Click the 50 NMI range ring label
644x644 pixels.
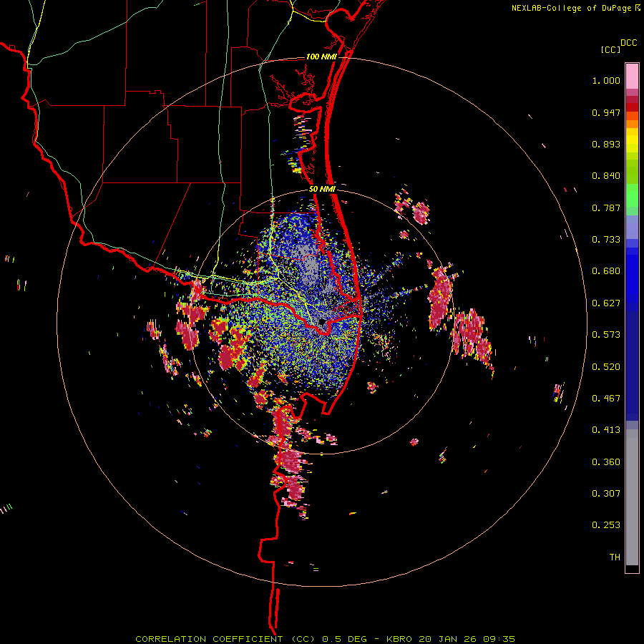(x=322, y=189)
